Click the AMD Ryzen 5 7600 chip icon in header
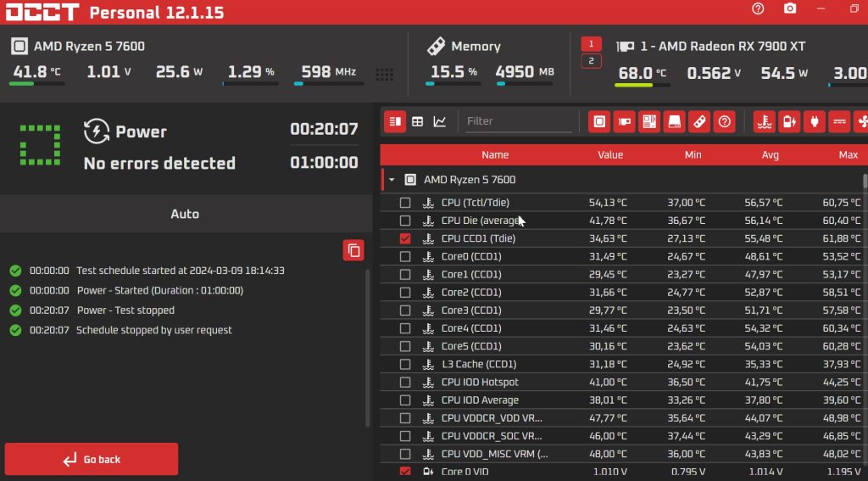The image size is (868, 481). 19,46
